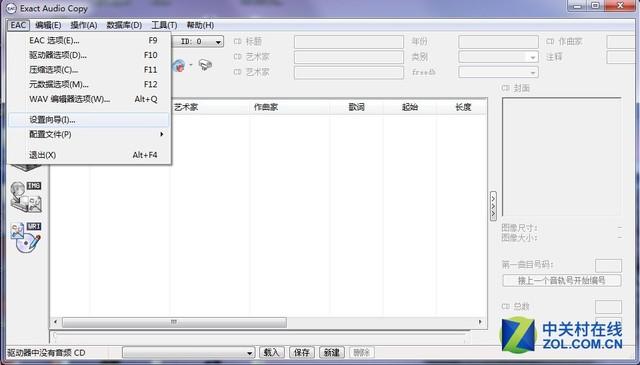Click the horizontal scrollbar thumb in track list
Screen dimensions: 640x365
point(174,322)
